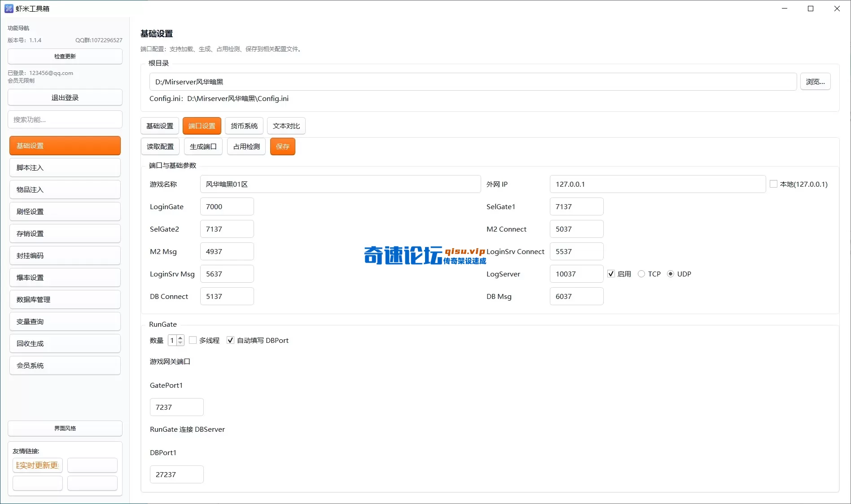Open 脚本注入 in the sidebar

65,168
